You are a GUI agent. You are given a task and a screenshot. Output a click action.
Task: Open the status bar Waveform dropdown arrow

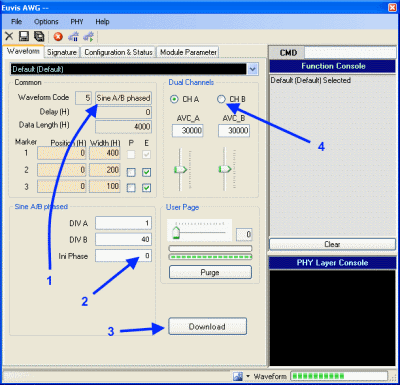pos(248,376)
